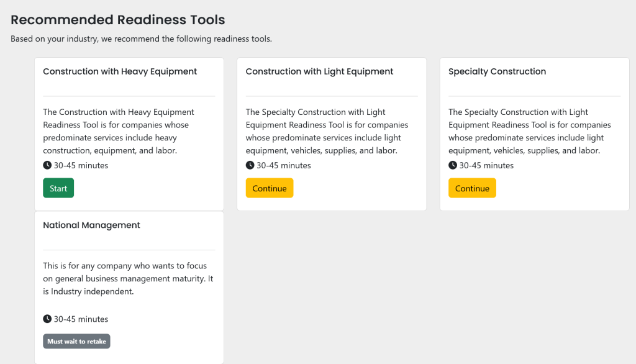Continue the Construction with Light Equipment tool
The width and height of the screenshot is (636, 364).
click(x=270, y=188)
